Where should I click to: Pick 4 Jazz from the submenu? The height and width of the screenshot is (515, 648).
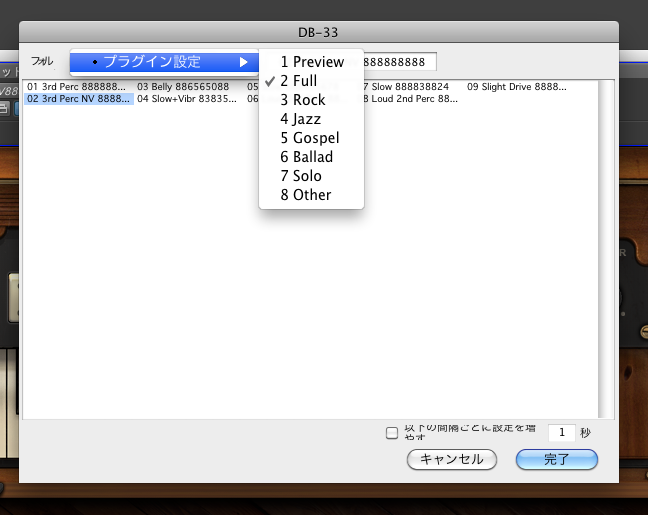tap(311, 119)
